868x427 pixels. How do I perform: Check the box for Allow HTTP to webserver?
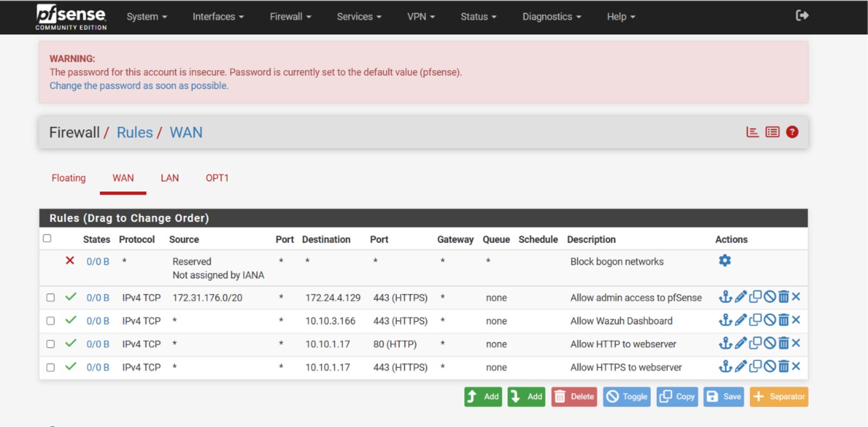(x=50, y=344)
